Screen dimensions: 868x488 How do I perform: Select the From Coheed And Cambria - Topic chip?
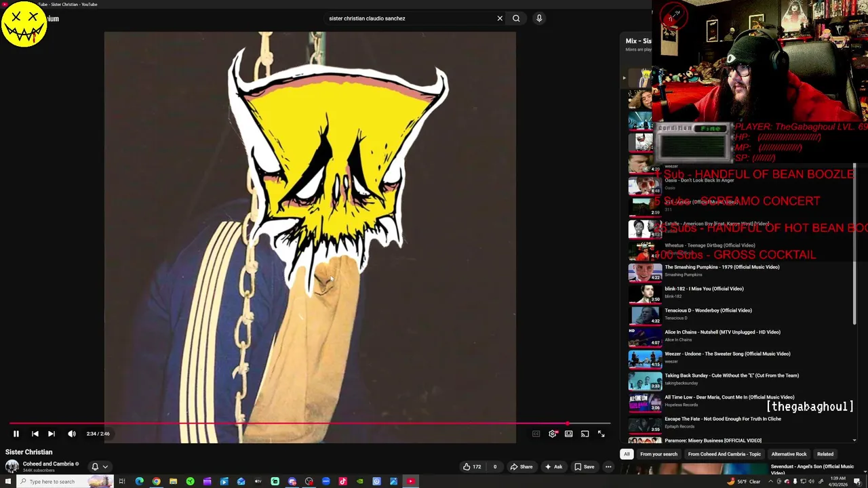[724, 454]
